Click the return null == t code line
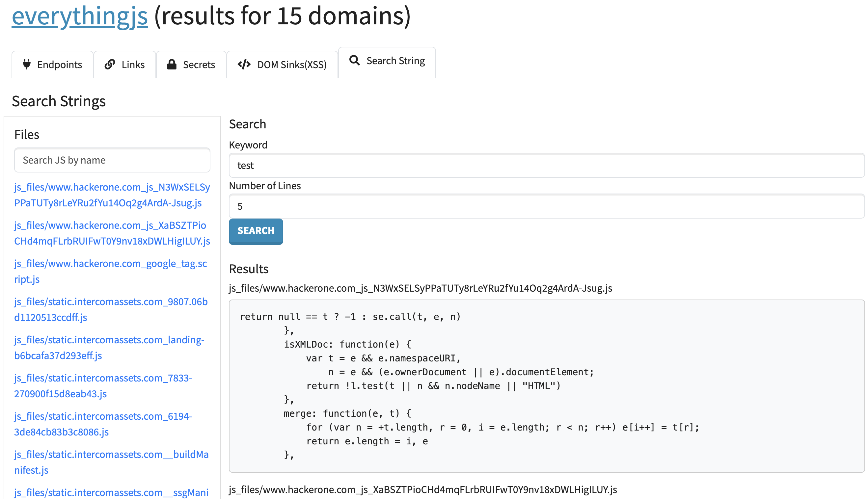This screenshot has width=868, height=499. pos(350,317)
